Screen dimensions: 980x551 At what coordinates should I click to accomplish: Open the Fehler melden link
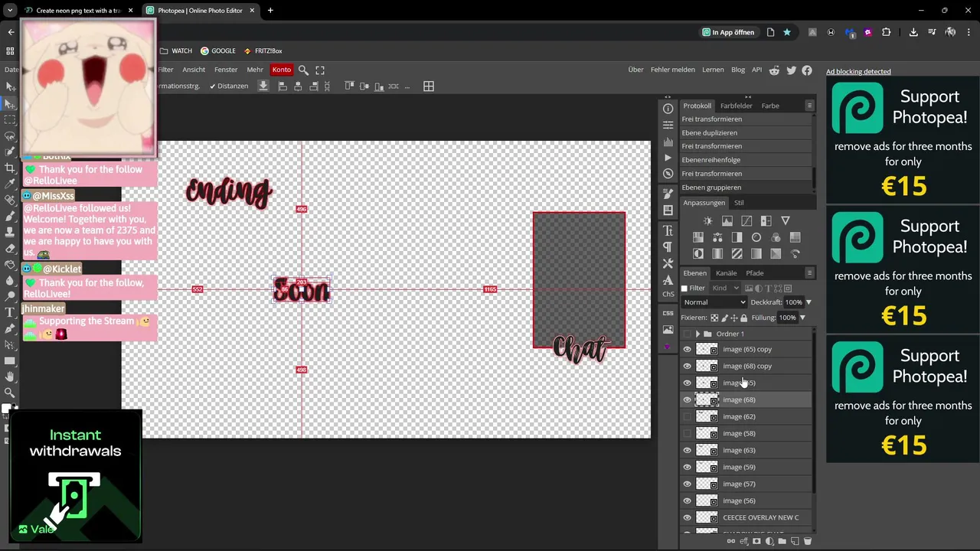[673, 70]
